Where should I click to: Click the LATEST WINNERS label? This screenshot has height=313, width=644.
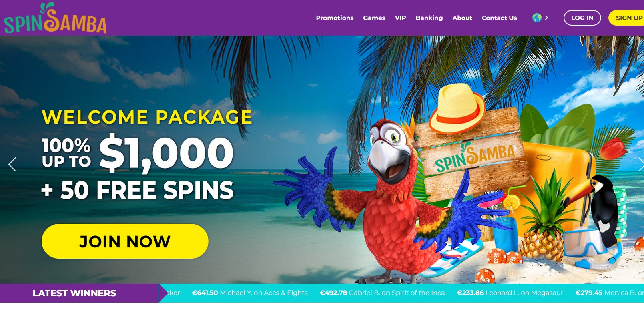pyautogui.click(x=74, y=293)
